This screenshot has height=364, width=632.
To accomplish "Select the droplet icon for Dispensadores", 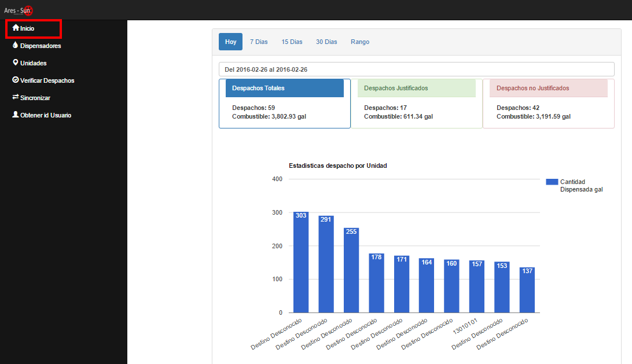I will pyautogui.click(x=16, y=45).
